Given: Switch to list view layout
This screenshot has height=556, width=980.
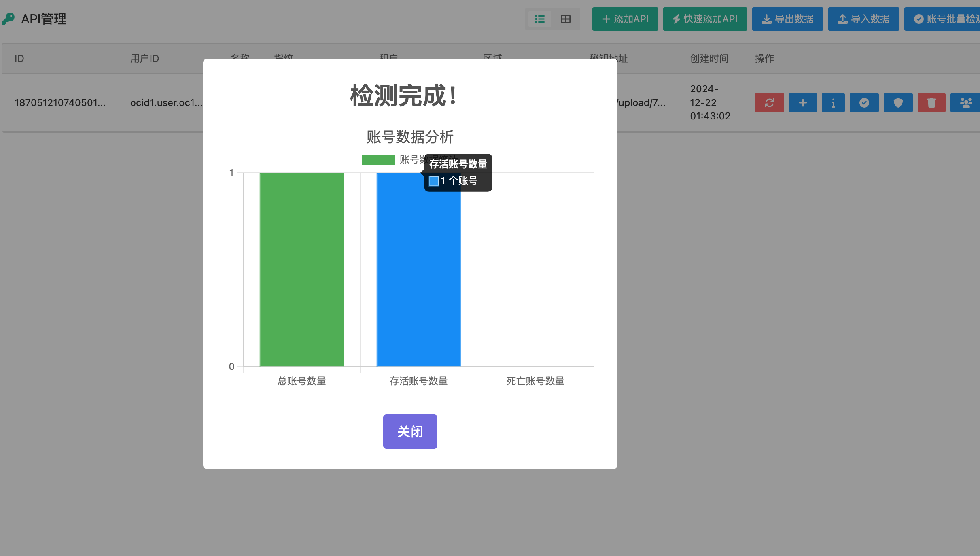Looking at the screenshot, I should [x=540, y=19].
